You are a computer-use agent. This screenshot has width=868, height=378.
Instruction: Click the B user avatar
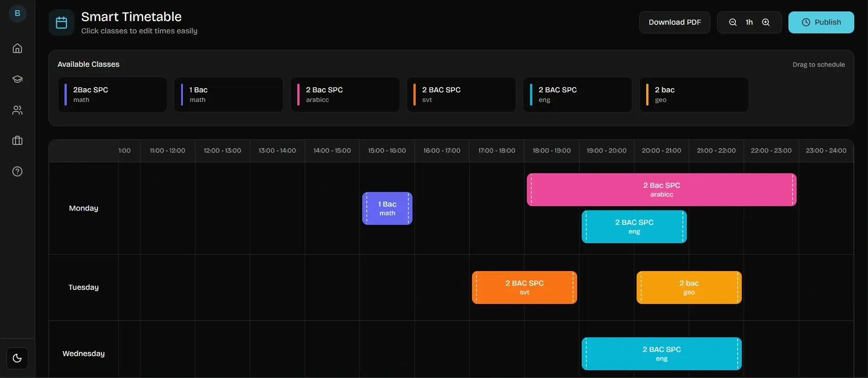[17, 13]
